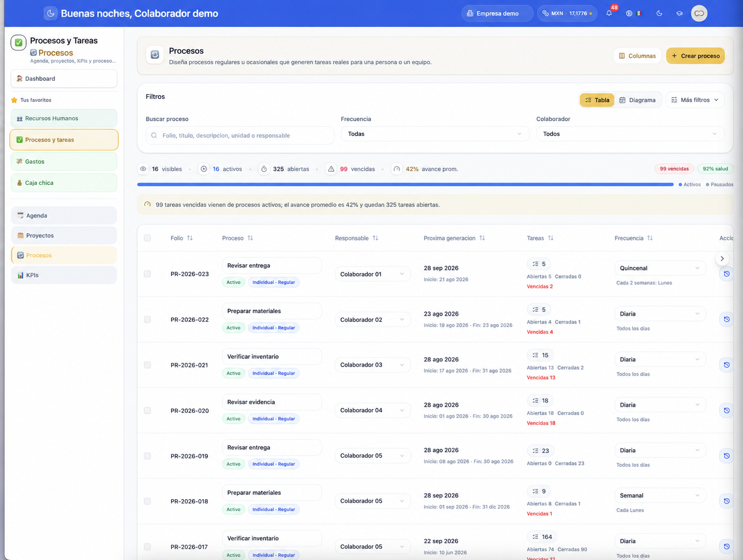Open the Quincenal frequency dropdown
This screenshot has width=743, height=560.
click(660, 268)
